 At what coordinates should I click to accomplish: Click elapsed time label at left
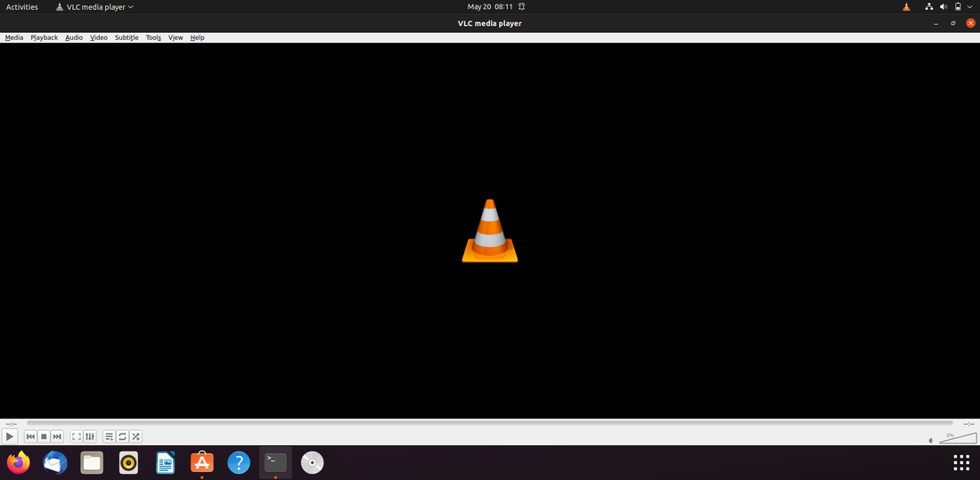click(x=12, y=424)
